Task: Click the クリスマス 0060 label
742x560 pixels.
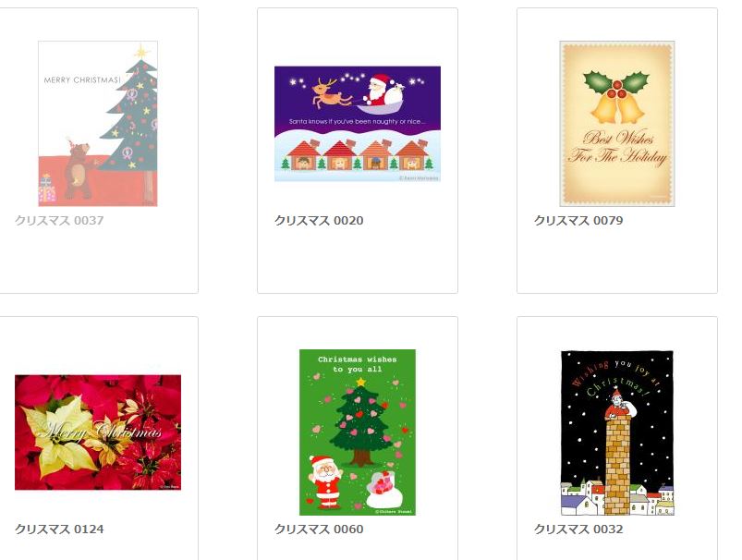Action: tap(319, 530)
